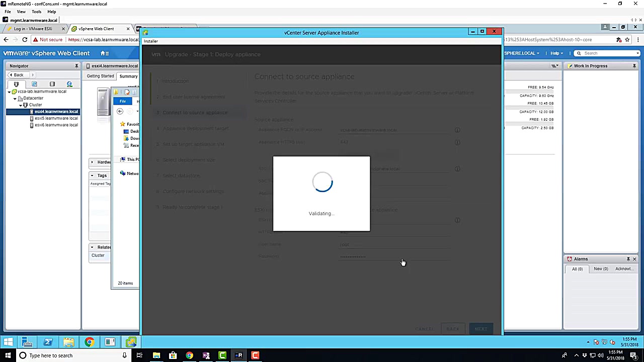Toggle the pin on the Navigator panel
The width and height of the screenshot is (644, 362).
pos(76,66)
